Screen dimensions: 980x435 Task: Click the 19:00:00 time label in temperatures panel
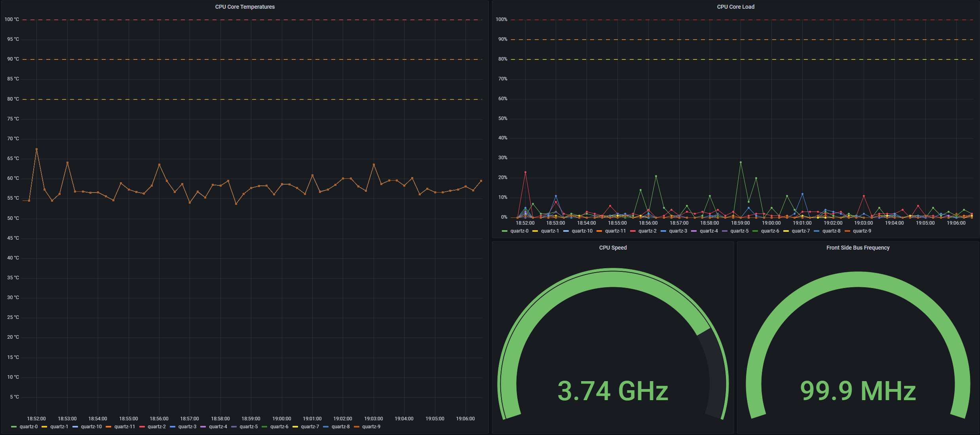click(x=282, y=419)
